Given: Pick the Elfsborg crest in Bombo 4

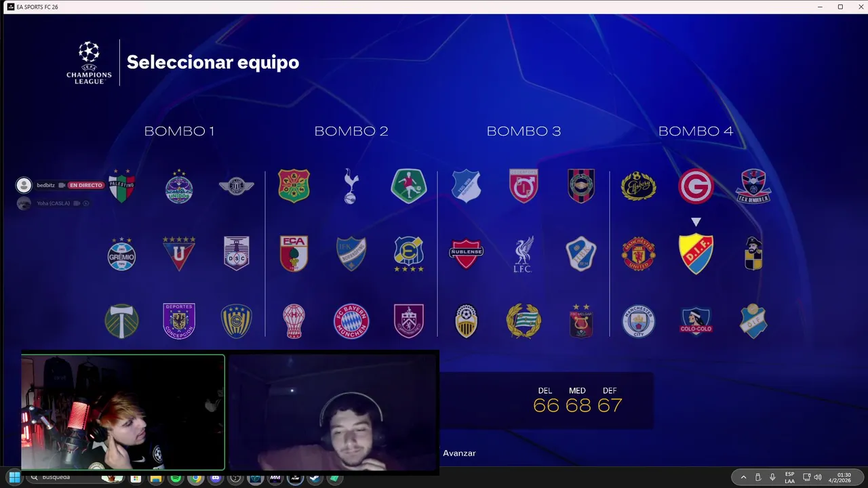Looking at the screenshot, I should pos(639,186).
